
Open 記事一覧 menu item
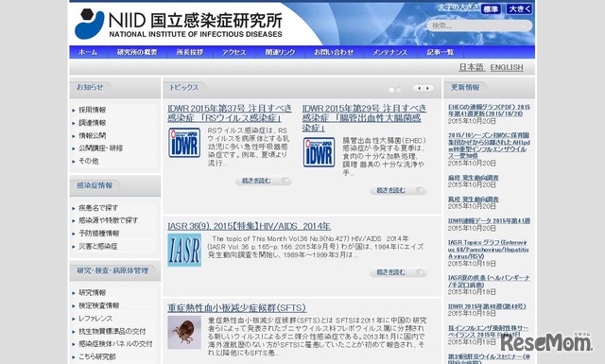(x=441, y=52)
